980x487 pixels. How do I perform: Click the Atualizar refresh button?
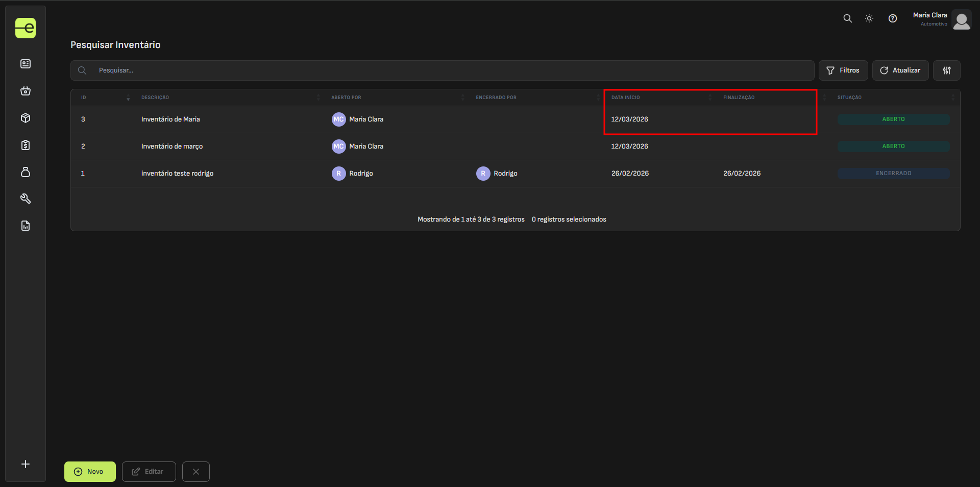[900, 70]
